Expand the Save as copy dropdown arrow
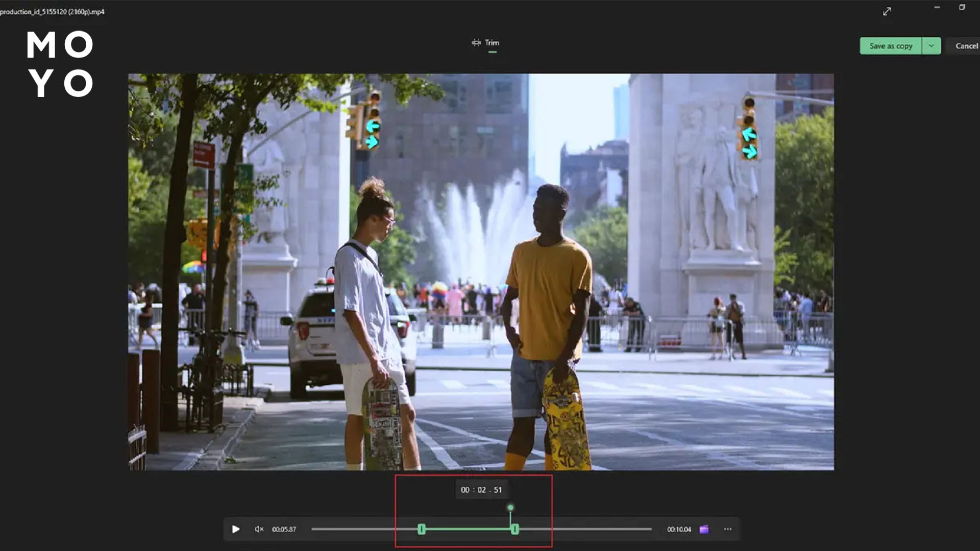Image resolution: width=980 pixels, height=551 pixels. [931, 46]
